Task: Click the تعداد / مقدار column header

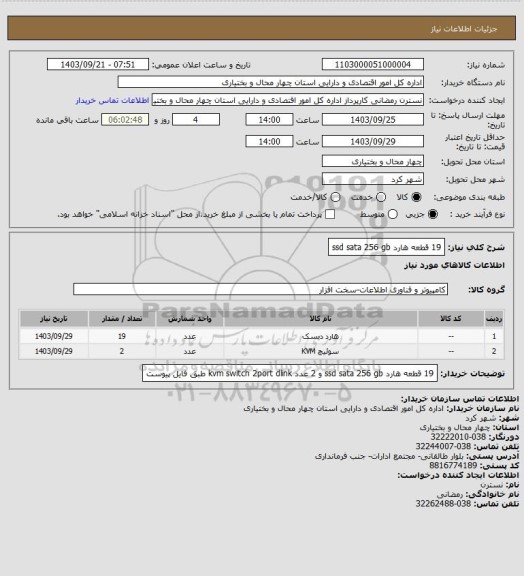Action: pyautogui.click(x=122, y=318)
